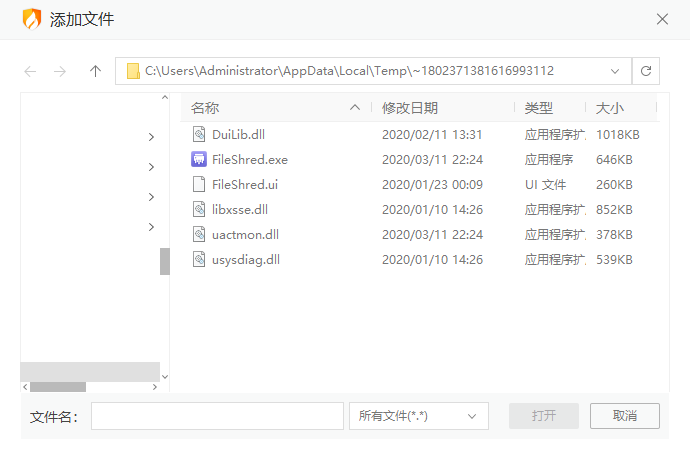The width and height of the screenshot is (690, 460).
Task: Select the libxsse.dll file name
Action: click(x=240, y=210)
